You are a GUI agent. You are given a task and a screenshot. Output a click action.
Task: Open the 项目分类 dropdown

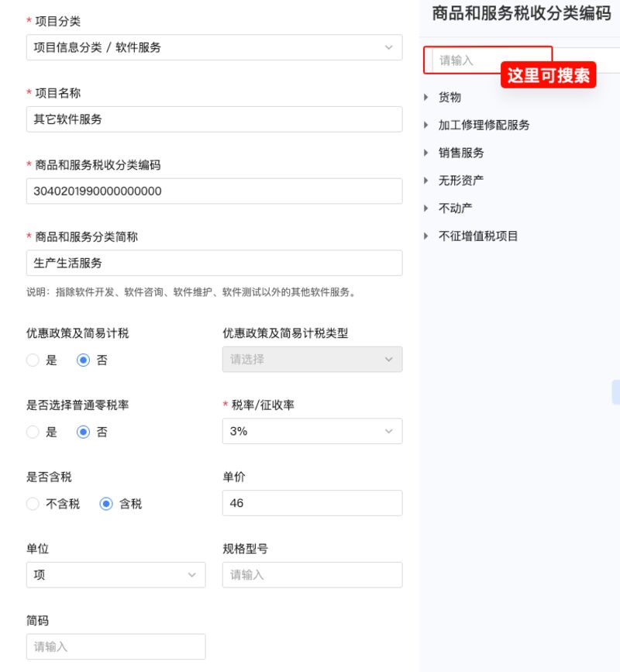coord(214,47)
